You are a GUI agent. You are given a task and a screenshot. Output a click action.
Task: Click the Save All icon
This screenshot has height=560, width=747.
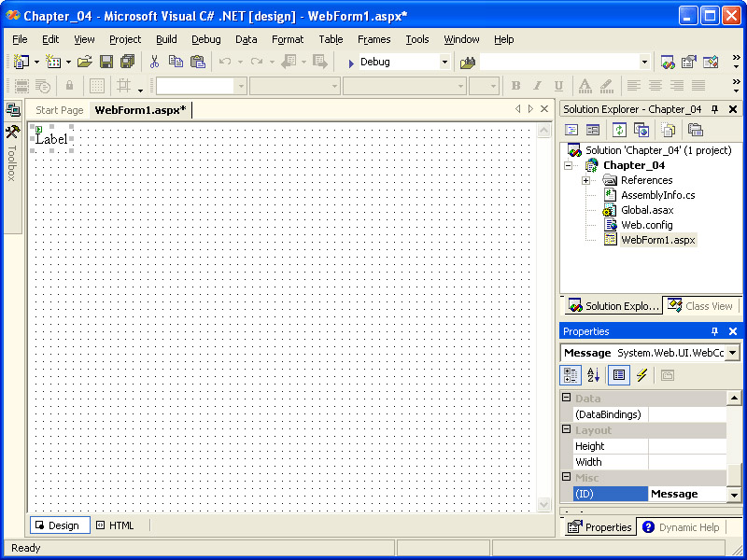point(127,62)
